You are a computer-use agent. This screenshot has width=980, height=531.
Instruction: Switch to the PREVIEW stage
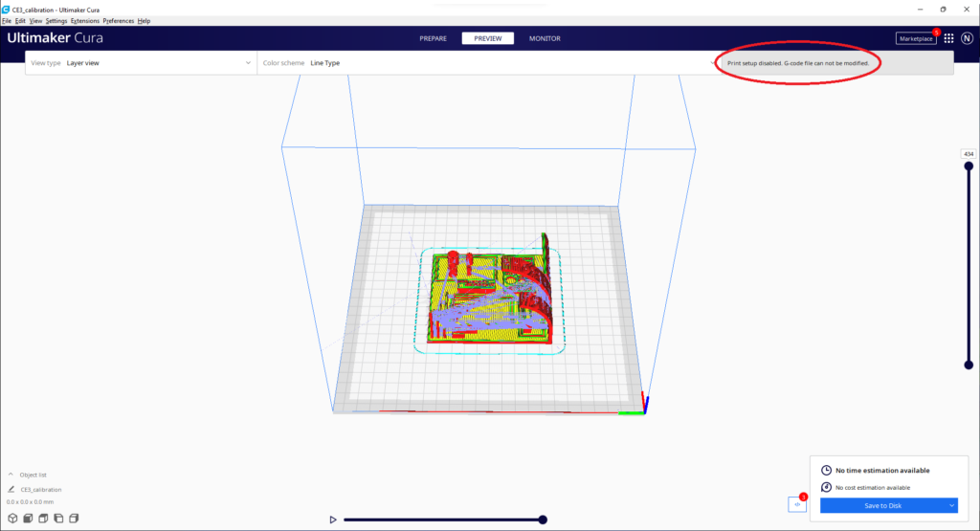487,38
